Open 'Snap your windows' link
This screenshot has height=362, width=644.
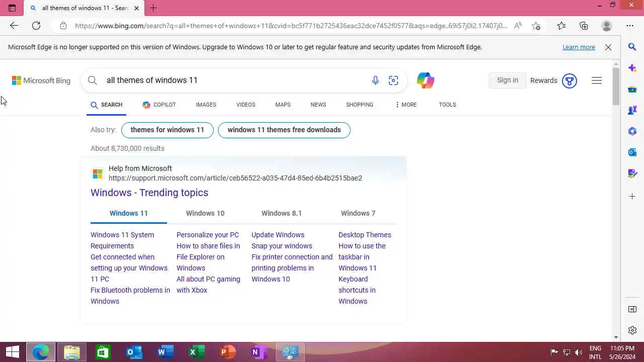282,246
